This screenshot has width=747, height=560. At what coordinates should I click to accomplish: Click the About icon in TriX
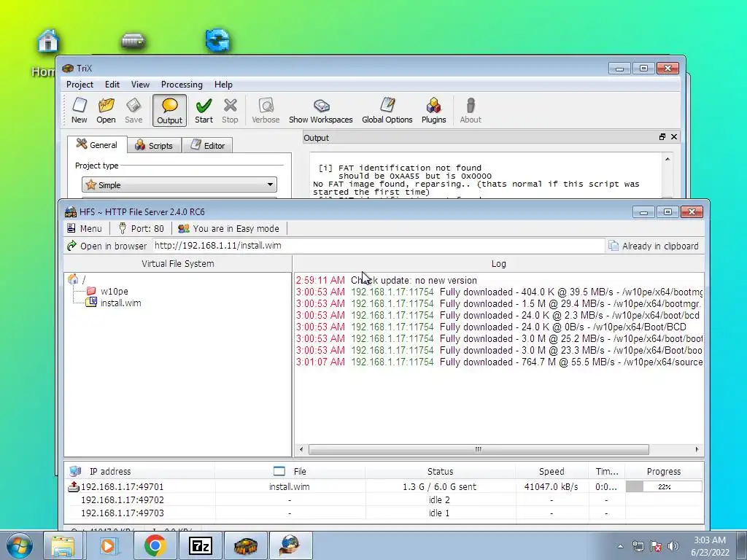tap(471, 111)
